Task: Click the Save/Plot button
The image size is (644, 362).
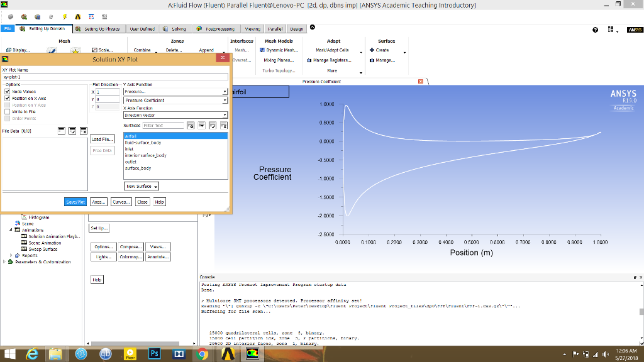Action: [75, 201]
